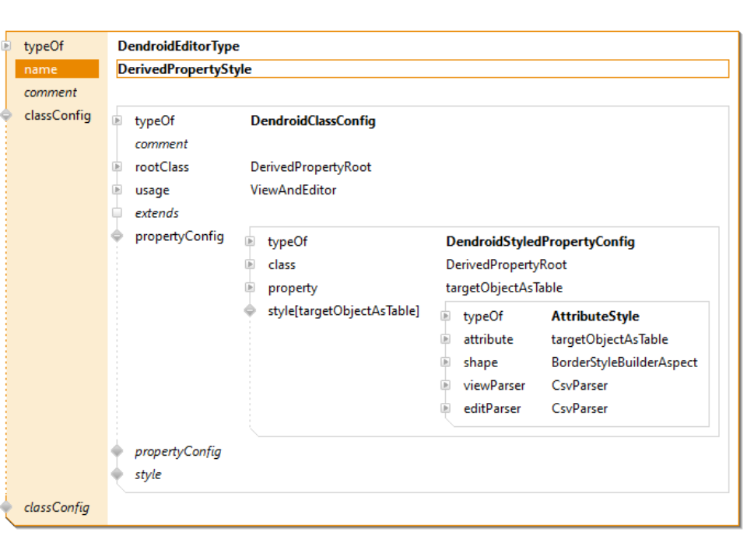747x560 pixels.
Task: Click the ViewAndEditor usage value
Action: click(x=293, y=190)
